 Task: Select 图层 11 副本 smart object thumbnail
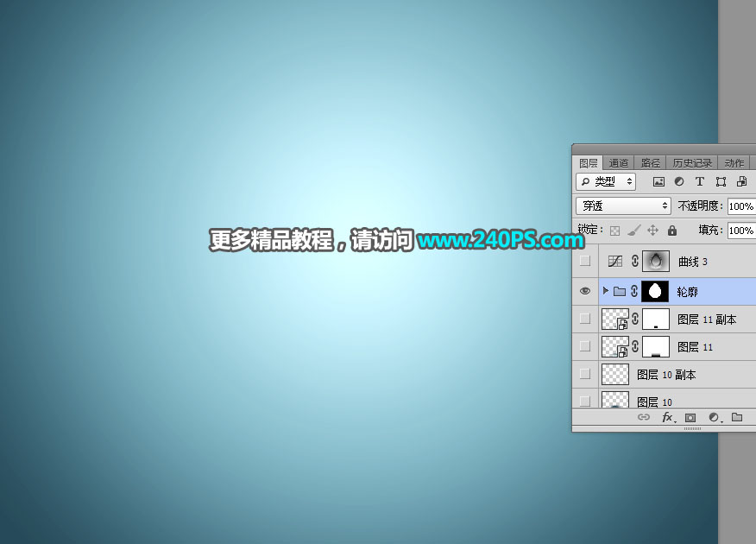coord(615,319)
